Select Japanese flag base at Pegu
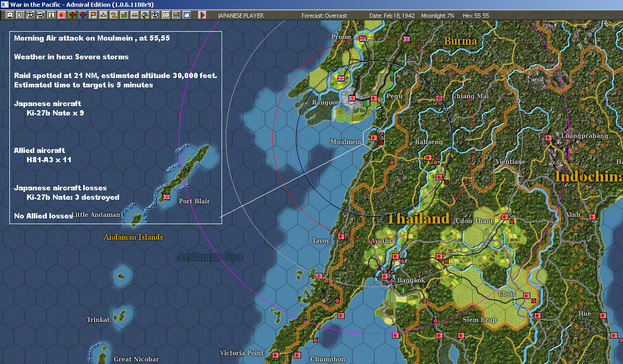 tap(374, 98)
